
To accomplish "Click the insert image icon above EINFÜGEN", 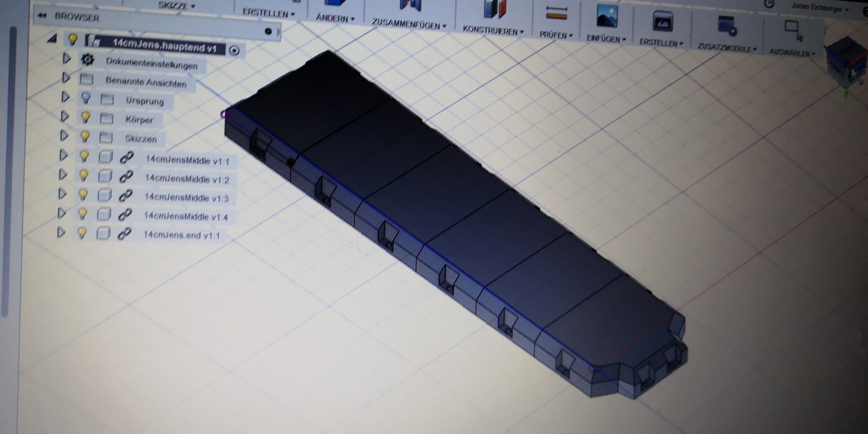I will tap(607, 16).
